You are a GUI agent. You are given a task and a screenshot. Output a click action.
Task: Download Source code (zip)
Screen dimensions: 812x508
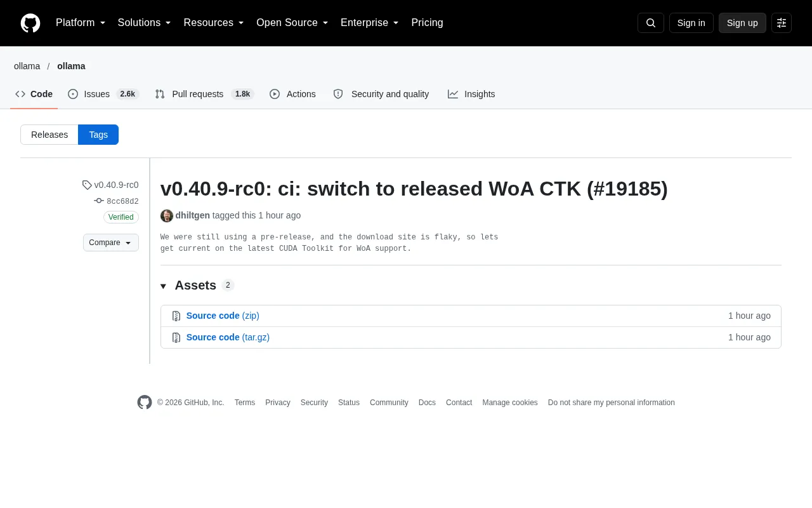223,316
